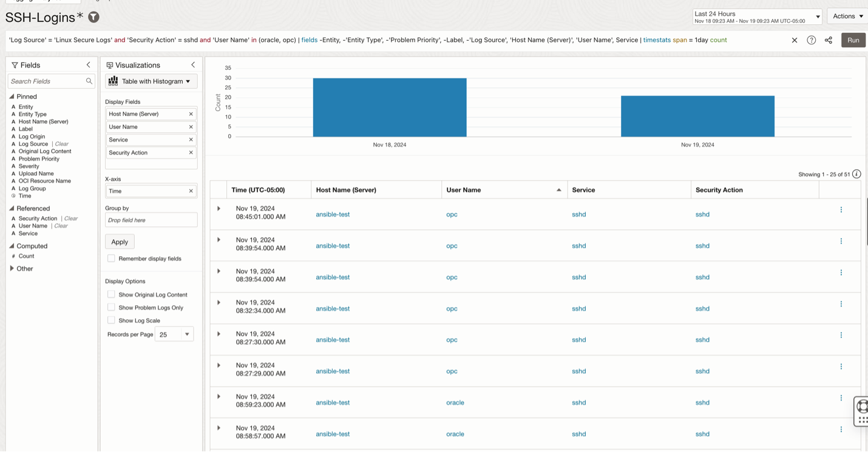868x454 pixels.
Task: Open query help question mark icon
Action: [811, 40]
